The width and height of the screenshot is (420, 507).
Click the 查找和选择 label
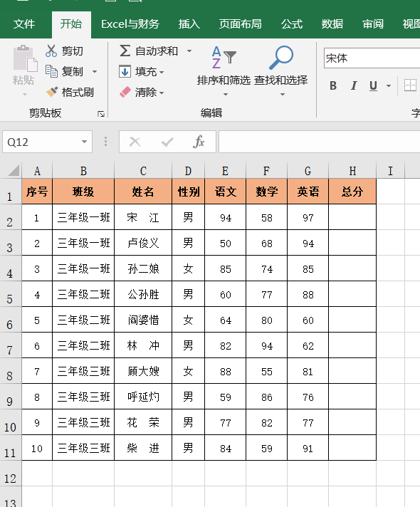281,80
